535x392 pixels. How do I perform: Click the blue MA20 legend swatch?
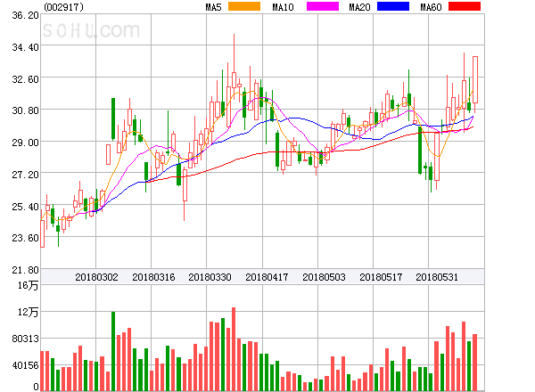coord(393,6)
